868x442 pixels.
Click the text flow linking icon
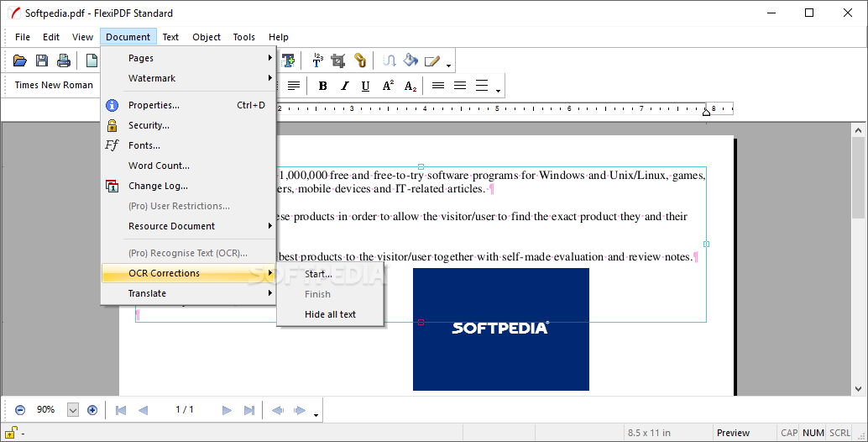click(x=390, y=61)
